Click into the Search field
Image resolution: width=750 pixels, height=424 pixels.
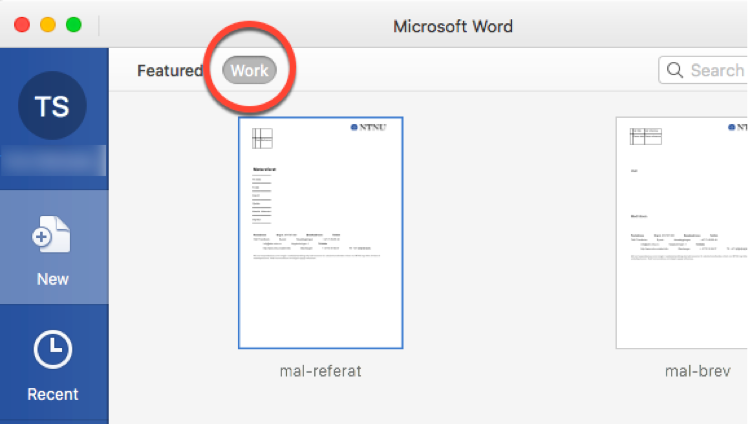pos(703,70)
